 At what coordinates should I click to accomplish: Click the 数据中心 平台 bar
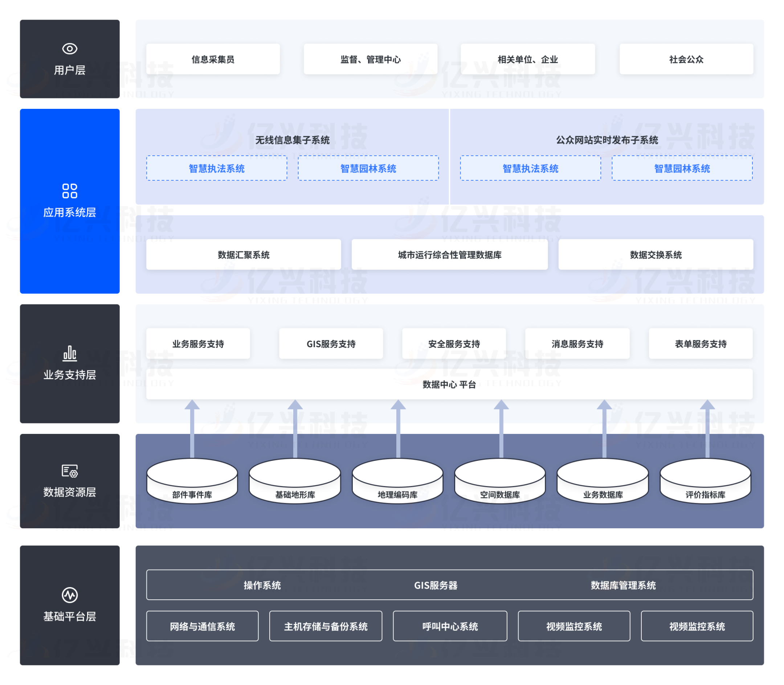(450, 384)
